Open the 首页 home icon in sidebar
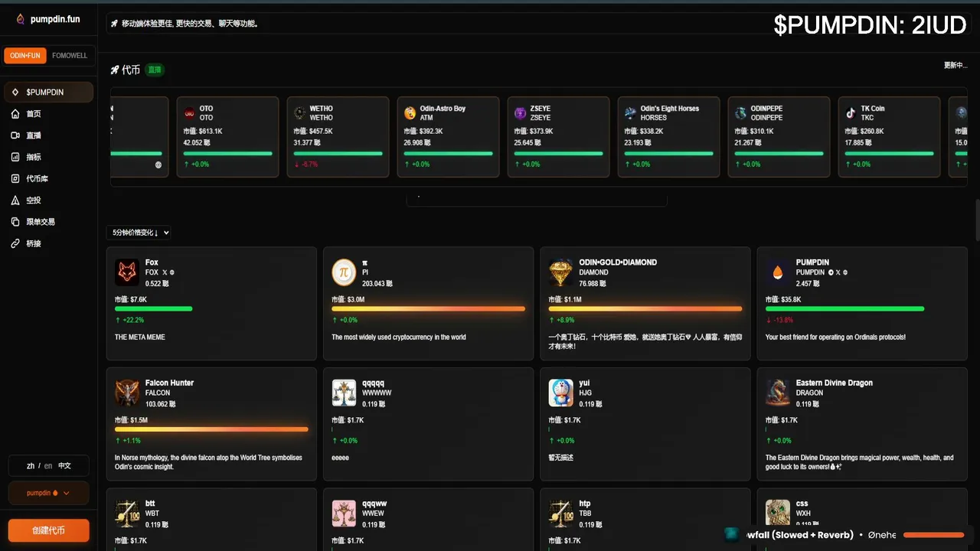980x551 pixels. tap(15, 114)
